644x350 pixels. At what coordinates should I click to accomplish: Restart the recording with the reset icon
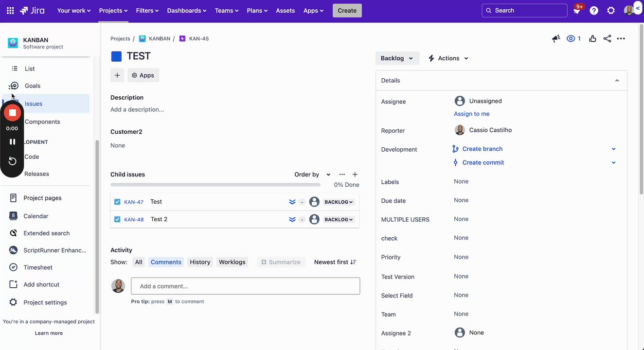coord(13,161)
